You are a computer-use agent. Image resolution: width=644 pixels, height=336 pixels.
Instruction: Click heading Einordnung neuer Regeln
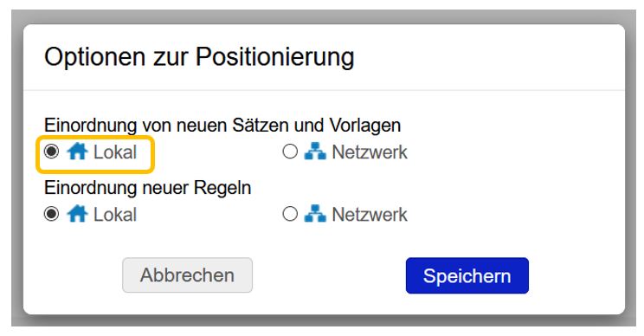147,188
